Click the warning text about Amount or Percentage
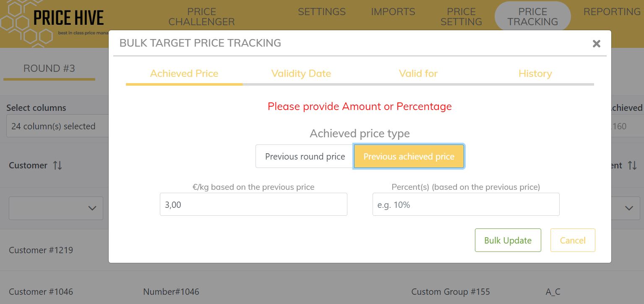This screenshot has height=304, width=644. [360, 106]
